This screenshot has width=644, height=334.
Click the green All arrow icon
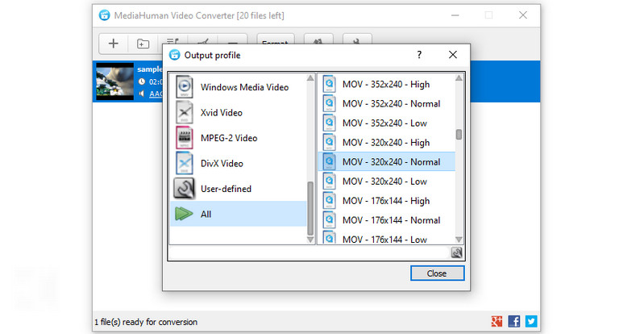click(184, 214)
